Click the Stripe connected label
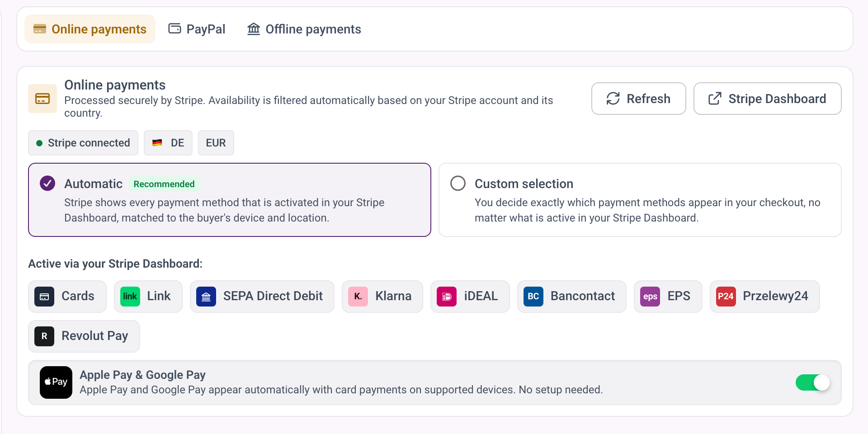 89,143
